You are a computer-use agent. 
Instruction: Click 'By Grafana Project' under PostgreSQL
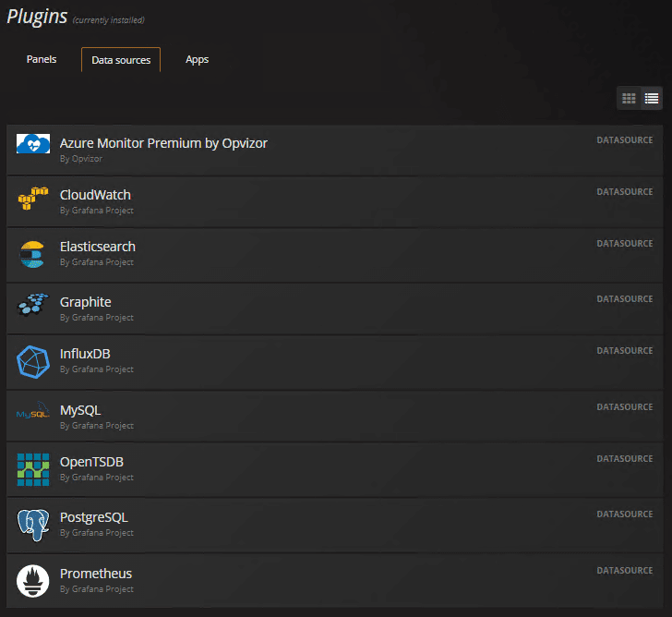pyautogui.click(x=97, y=533)
